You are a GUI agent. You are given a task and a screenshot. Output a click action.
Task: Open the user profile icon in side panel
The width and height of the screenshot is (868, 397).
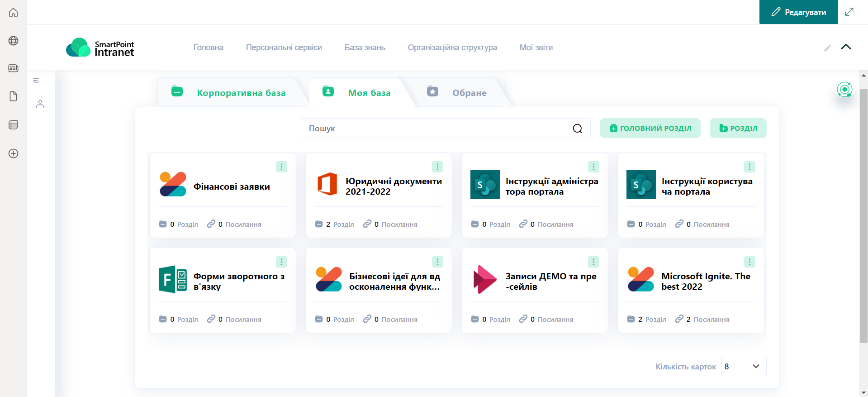[x=40, y=104]
